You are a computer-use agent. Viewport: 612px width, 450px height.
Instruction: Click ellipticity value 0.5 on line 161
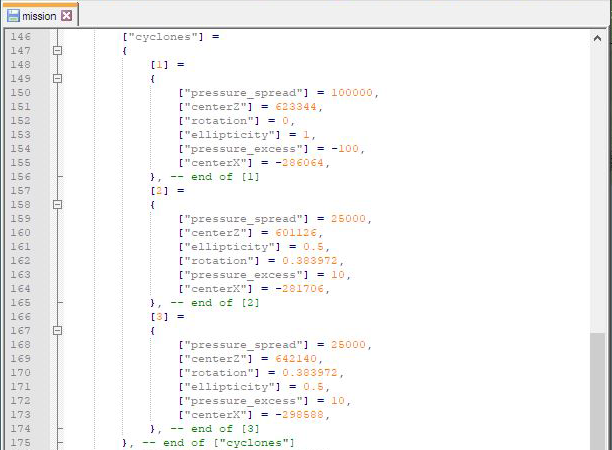(313, 247)
